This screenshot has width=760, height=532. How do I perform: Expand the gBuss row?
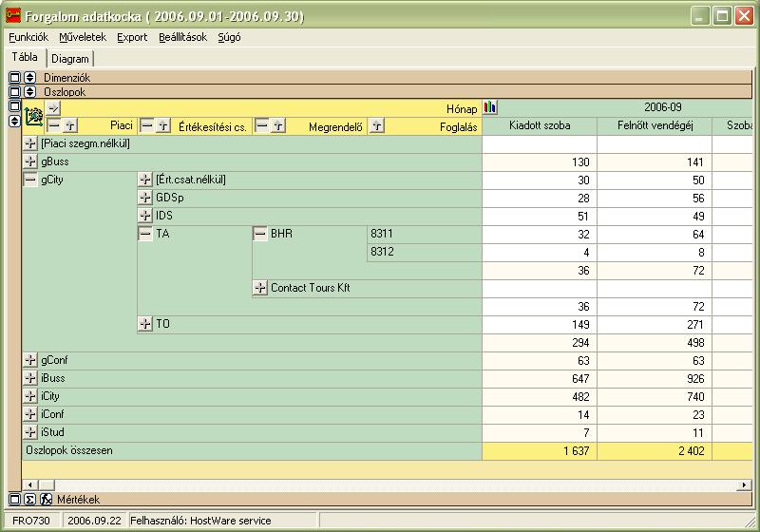point(30,161)
